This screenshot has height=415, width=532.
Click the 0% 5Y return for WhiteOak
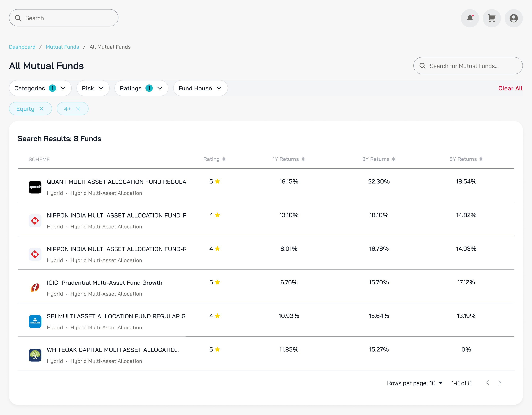(x=466, y=349)
